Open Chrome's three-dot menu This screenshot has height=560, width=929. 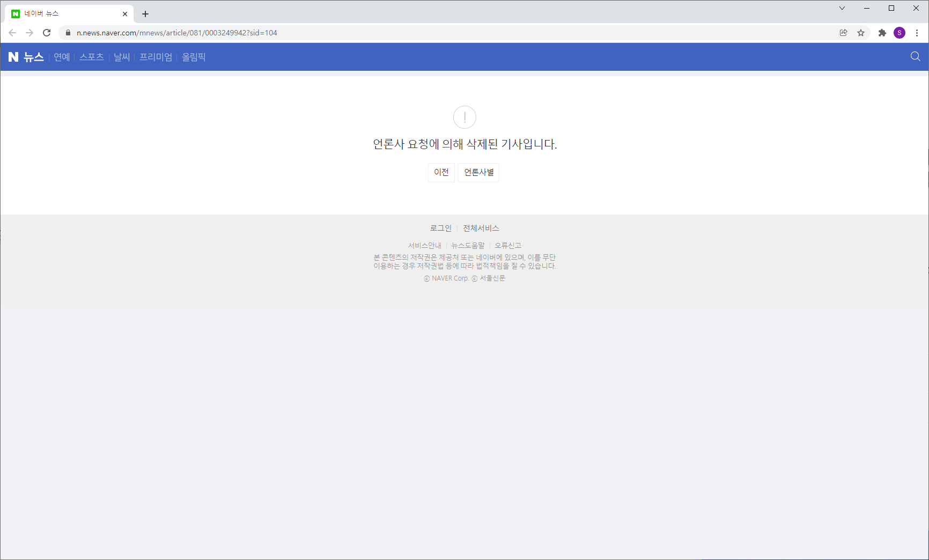[917, 33]
